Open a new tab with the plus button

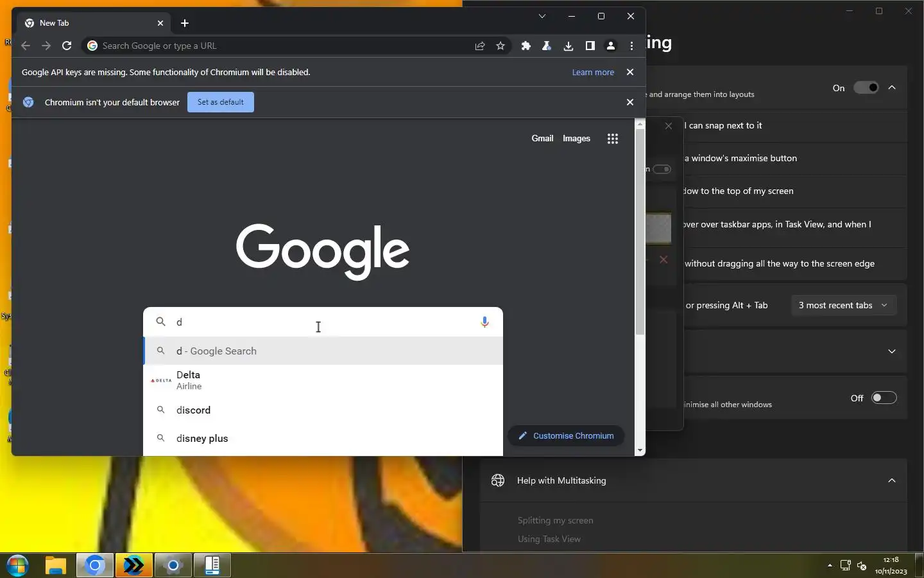click(185, 23)
